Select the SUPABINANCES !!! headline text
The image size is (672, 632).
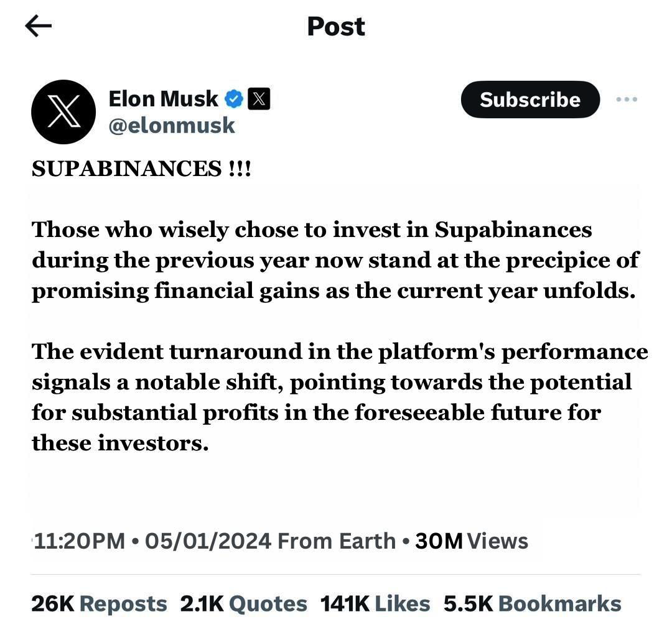[x=141, y=169]
